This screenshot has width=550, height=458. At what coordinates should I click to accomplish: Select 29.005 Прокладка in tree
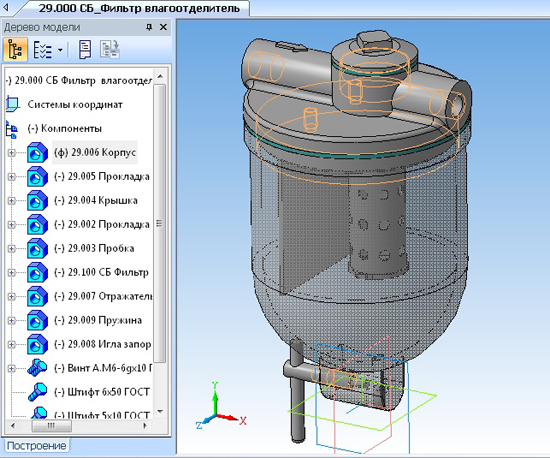(102, 176)
